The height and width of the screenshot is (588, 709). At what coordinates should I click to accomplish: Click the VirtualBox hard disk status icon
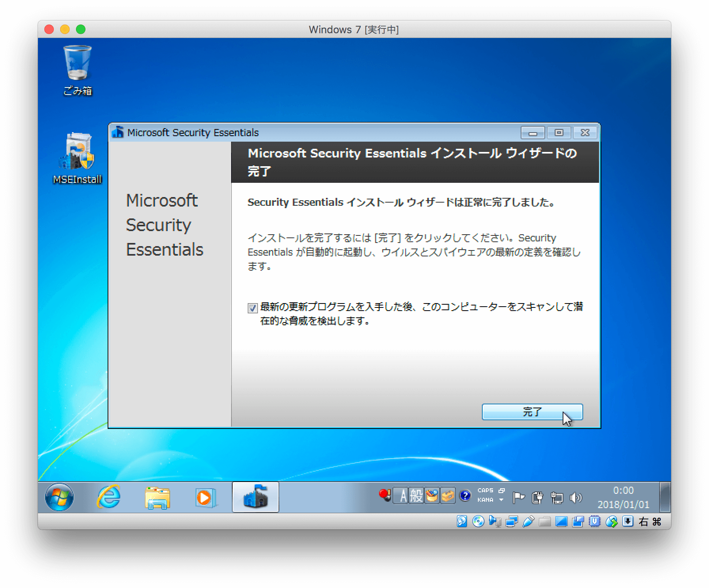click(x=462, y=522)
